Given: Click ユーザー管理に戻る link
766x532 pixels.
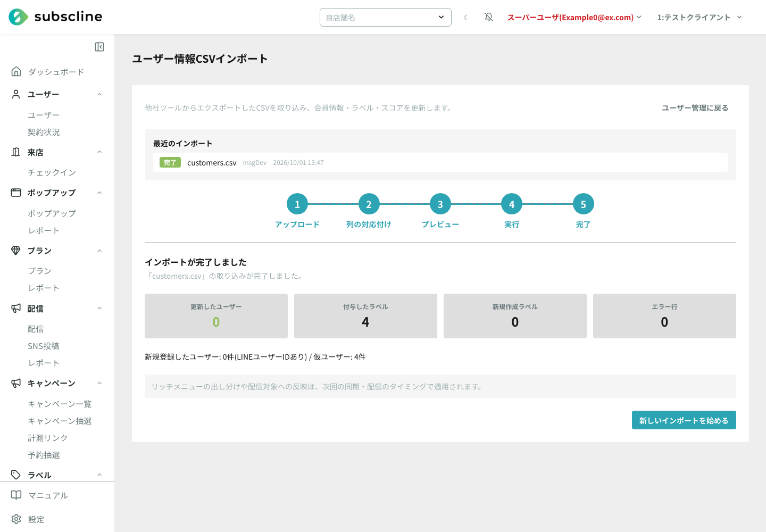Looking at the screenshot, I should pyautogui.click(x=695, y=108).
